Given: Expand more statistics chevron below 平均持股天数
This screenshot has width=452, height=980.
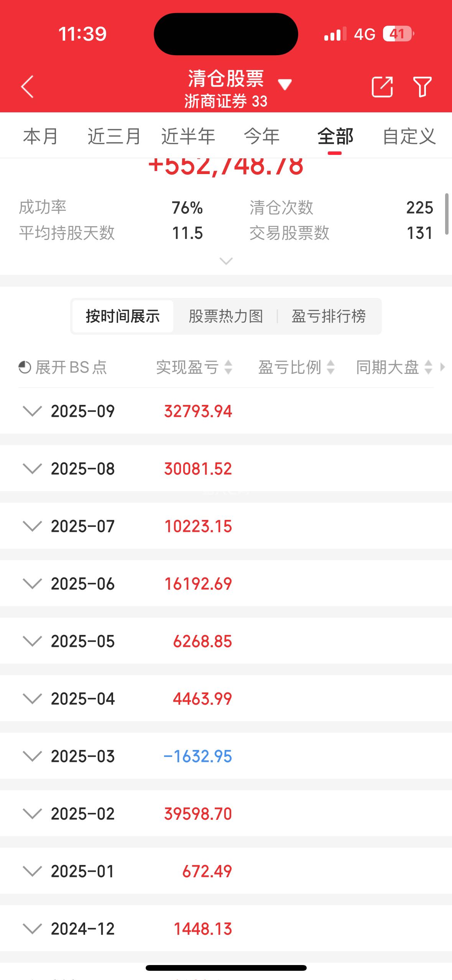Looking at the screenshot, I should 226,261.
